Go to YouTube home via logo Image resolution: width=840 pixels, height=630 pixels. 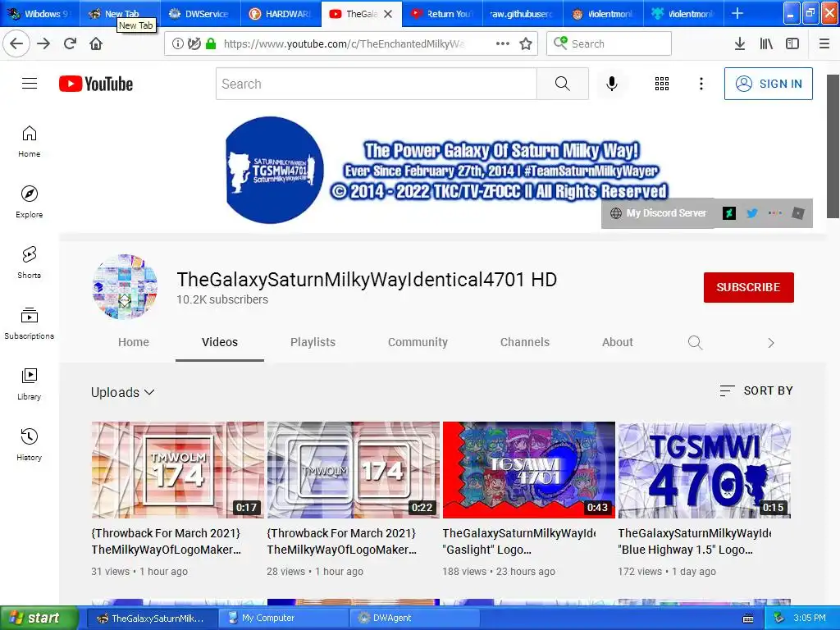coord(96,84)
